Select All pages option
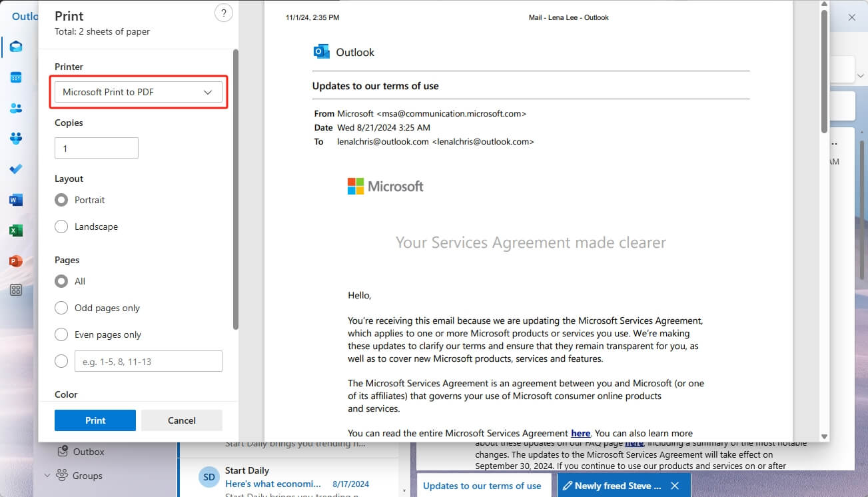868x497 pixels. (61, 281)
